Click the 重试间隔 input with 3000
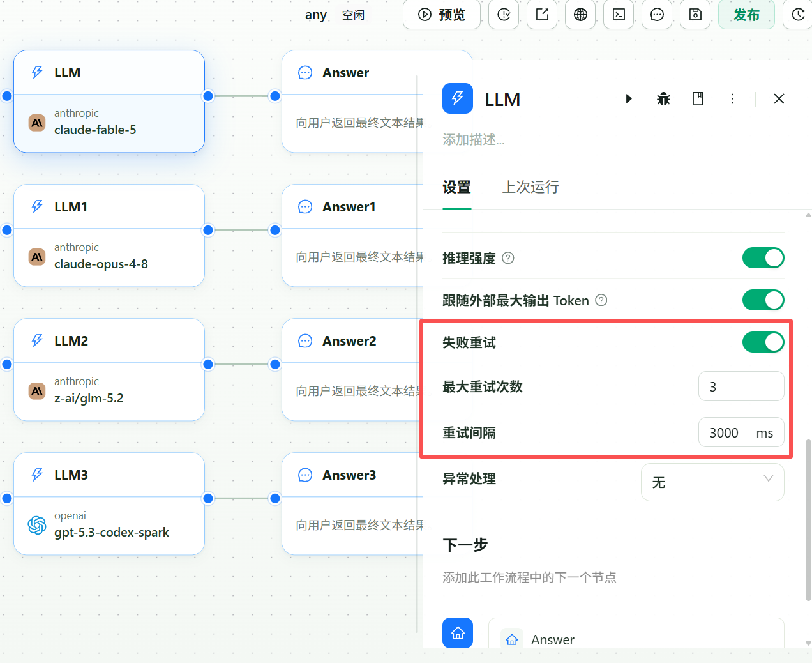Image resolution: width=812 pixels, height=663 pixels. [x=741, y=432]
